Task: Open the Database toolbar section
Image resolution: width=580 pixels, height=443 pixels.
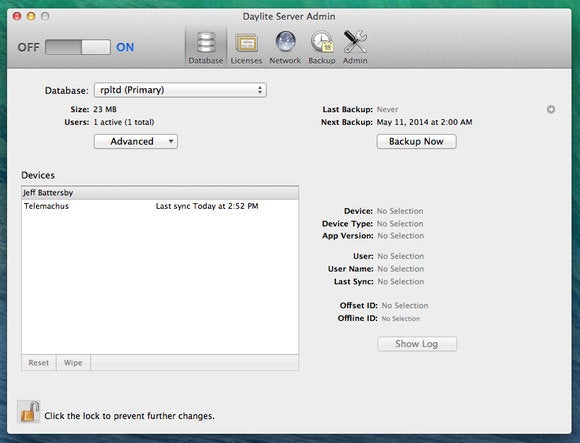Action: [206, 48]
